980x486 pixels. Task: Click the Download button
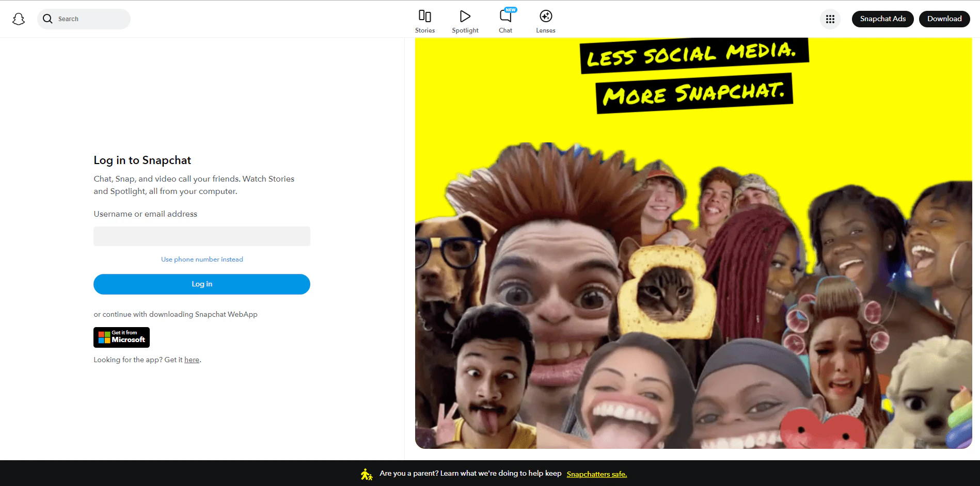[x=944, y=19]
